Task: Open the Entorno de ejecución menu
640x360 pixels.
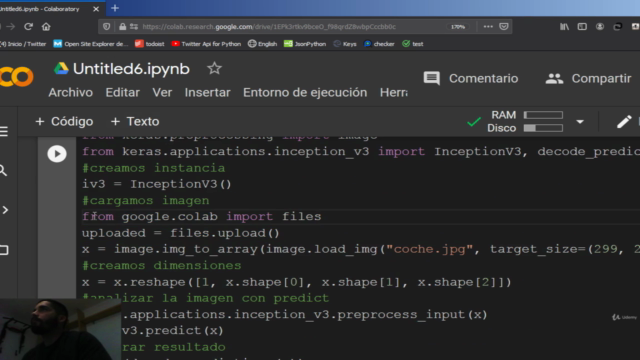Action: tap(305, 93)
